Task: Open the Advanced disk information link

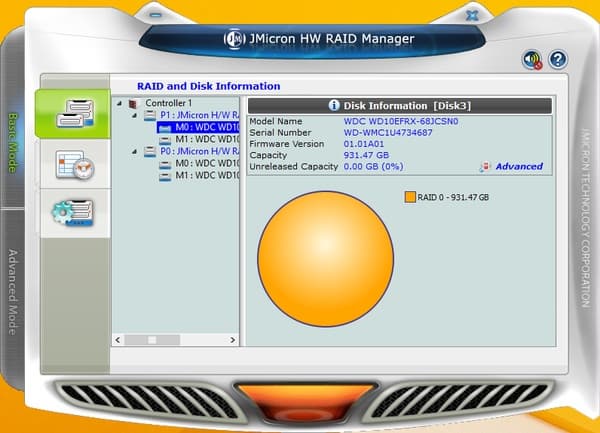Action: point(519,166)
